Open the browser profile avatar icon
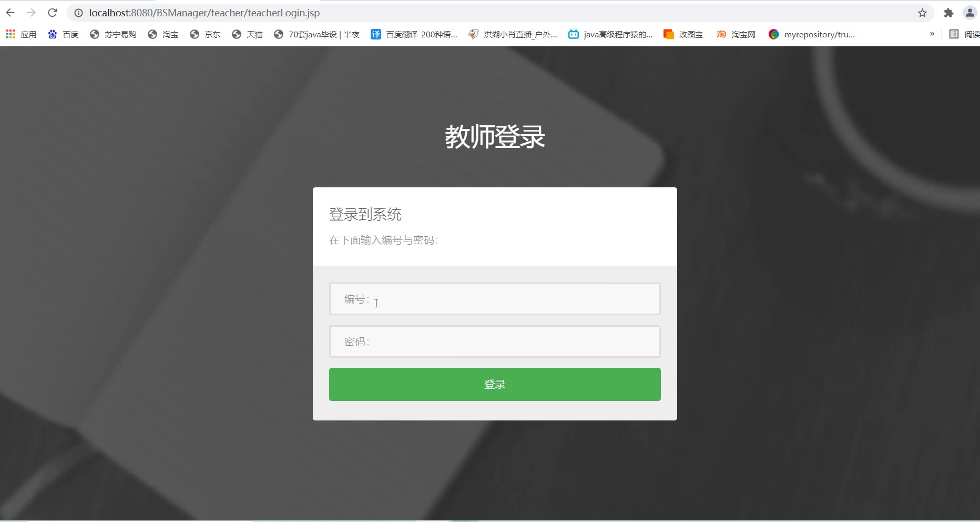Screen dimensions: 980x522 970,13
